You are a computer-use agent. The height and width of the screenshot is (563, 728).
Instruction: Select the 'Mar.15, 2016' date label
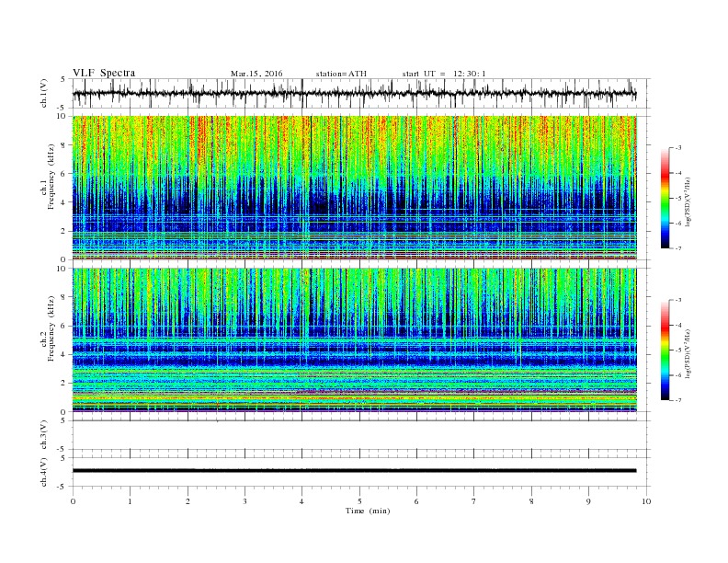tap(256, 74)
